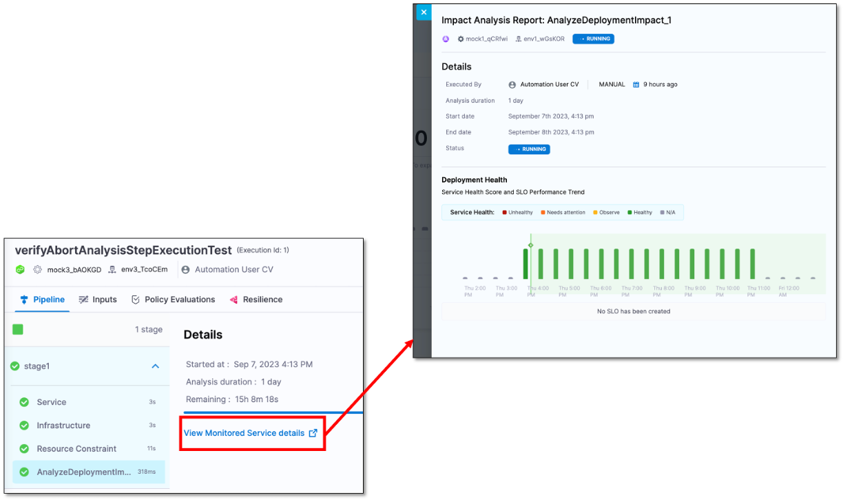Open View Monitored Service details link
The image size is (843, 504).
(244, 433)
